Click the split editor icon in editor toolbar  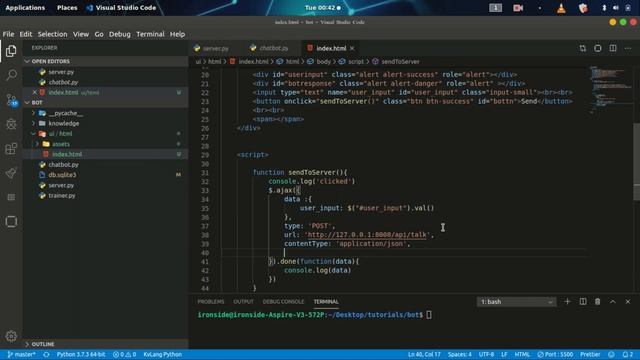613,48
